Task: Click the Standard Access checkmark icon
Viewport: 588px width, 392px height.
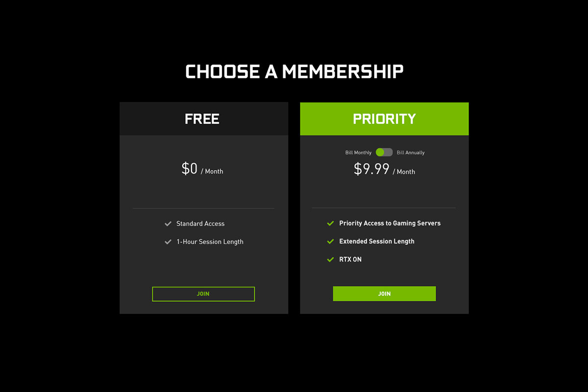Action: click(168, 224)
